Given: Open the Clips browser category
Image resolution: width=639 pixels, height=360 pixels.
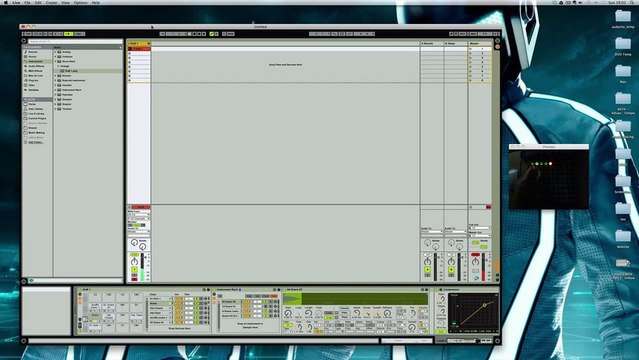Looking at the screenshot, I should click(32, 85).
